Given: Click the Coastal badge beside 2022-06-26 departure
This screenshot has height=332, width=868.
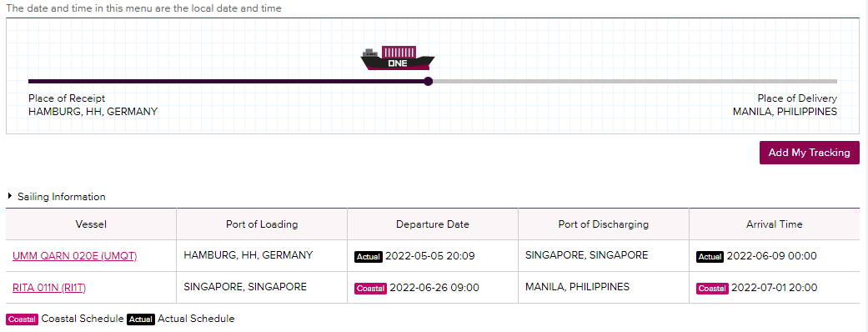Looking at the screenshot, I should click(x=370, y=289).
